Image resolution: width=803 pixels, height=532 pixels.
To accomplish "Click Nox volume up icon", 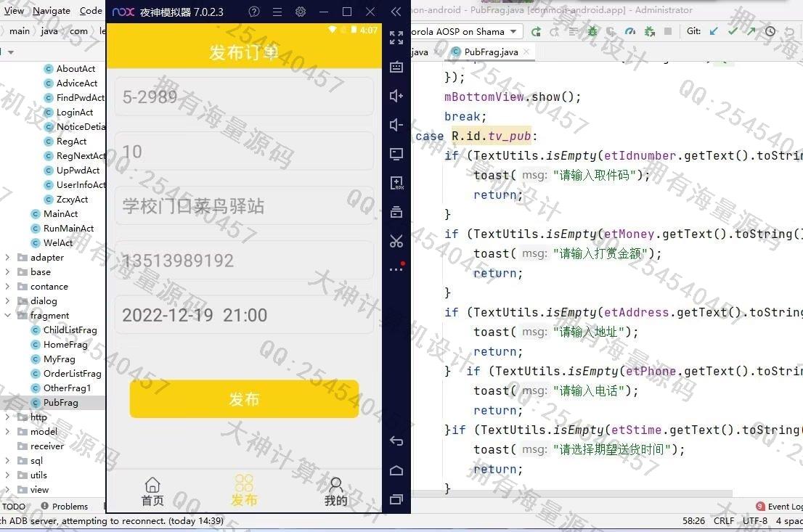I will [396, 96].
